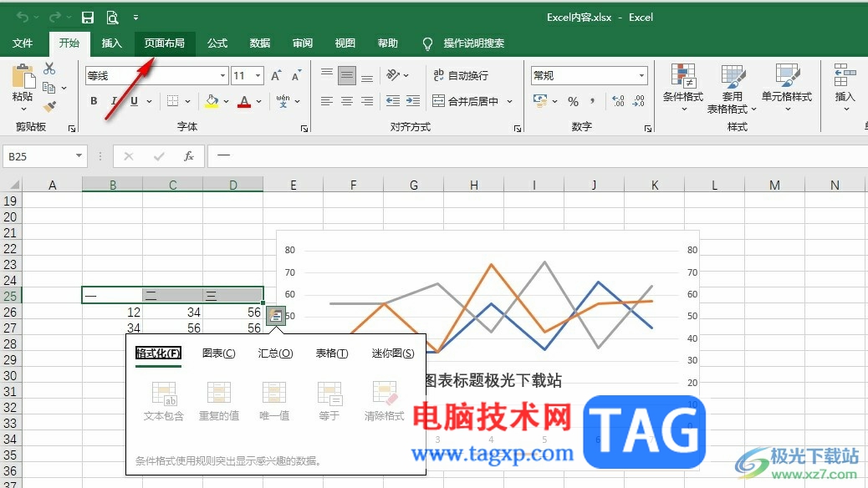Screen dimensions: 868x488
Task: Toggle italic formatting
Action: [114, 101]
